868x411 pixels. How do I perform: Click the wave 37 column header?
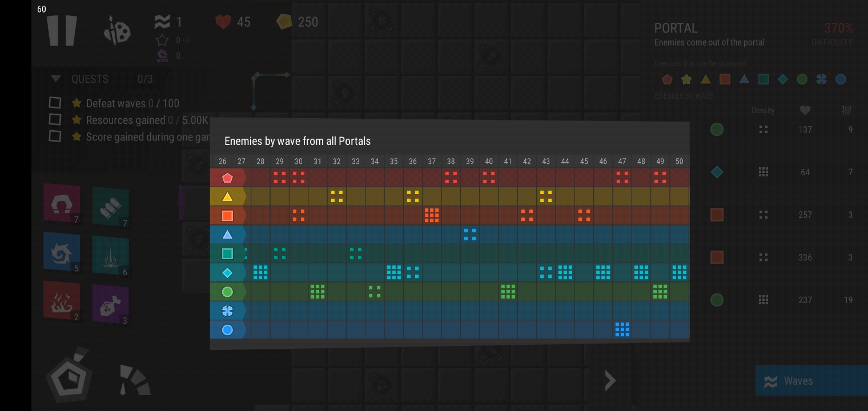[x=432, y=161]
